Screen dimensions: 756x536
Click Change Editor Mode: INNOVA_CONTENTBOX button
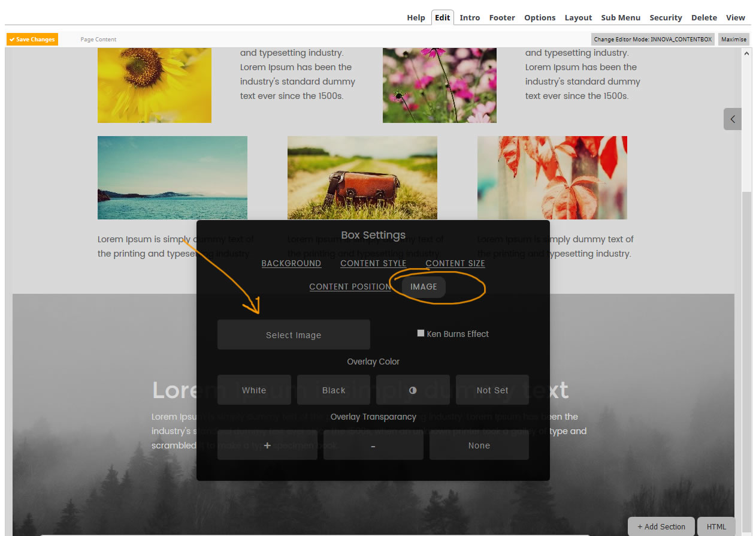tap(653, 39)
